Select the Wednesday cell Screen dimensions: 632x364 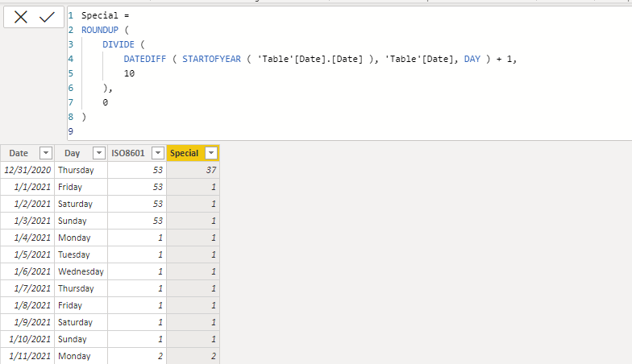(81, 271)
